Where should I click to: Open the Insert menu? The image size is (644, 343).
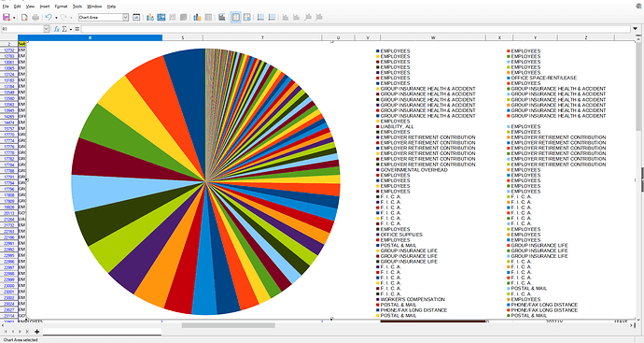(x=45, y=7)
